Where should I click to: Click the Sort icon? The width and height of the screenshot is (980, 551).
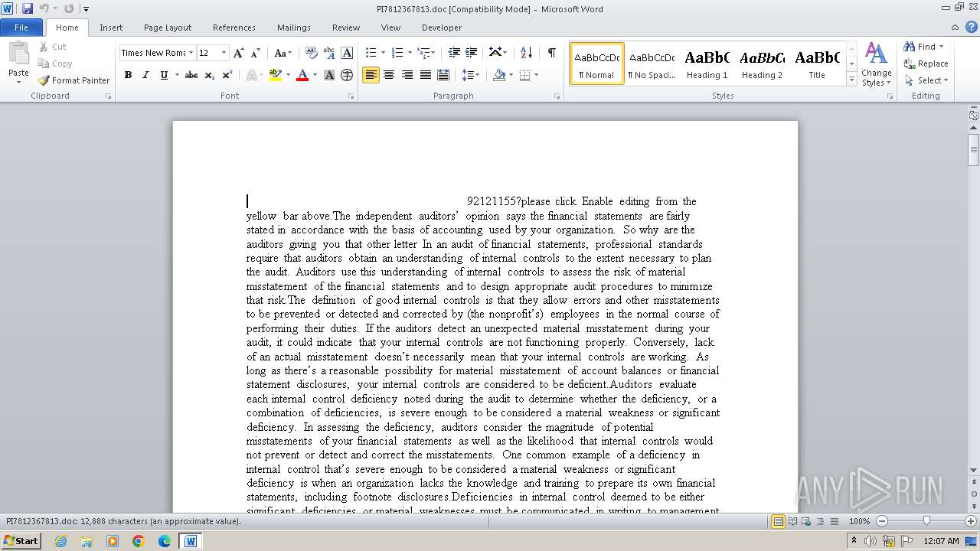tap(526, 53)
